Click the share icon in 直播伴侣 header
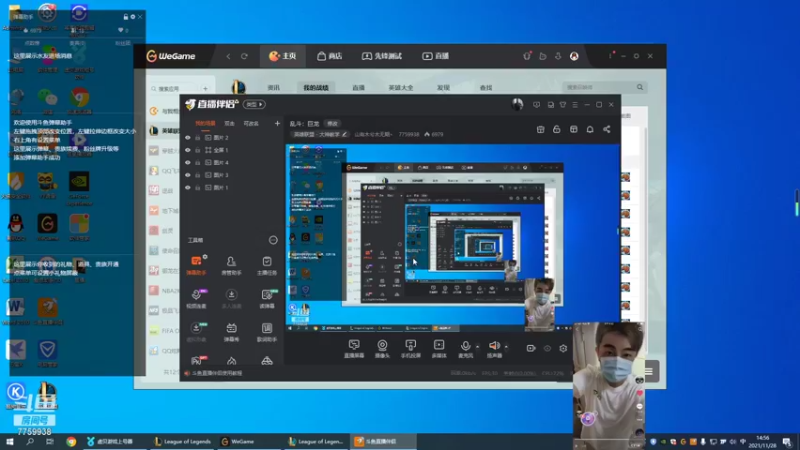This screenshot has height=450, width=800. [607, 130]
